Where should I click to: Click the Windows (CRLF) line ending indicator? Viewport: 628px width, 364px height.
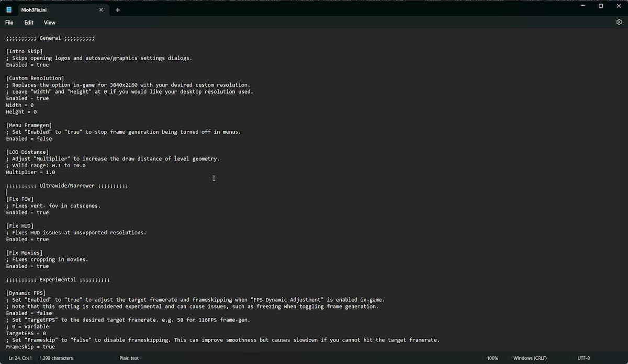(531, 358)
